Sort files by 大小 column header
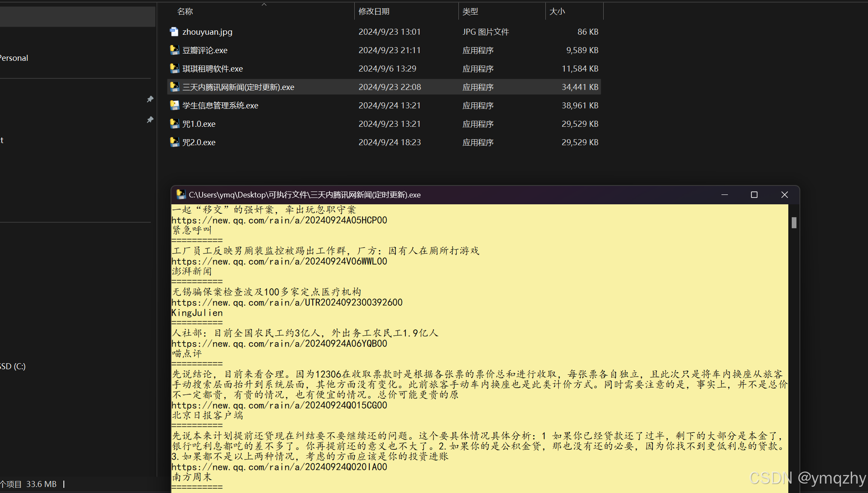This screenshot has width=868, height=493. click(557, 12)
